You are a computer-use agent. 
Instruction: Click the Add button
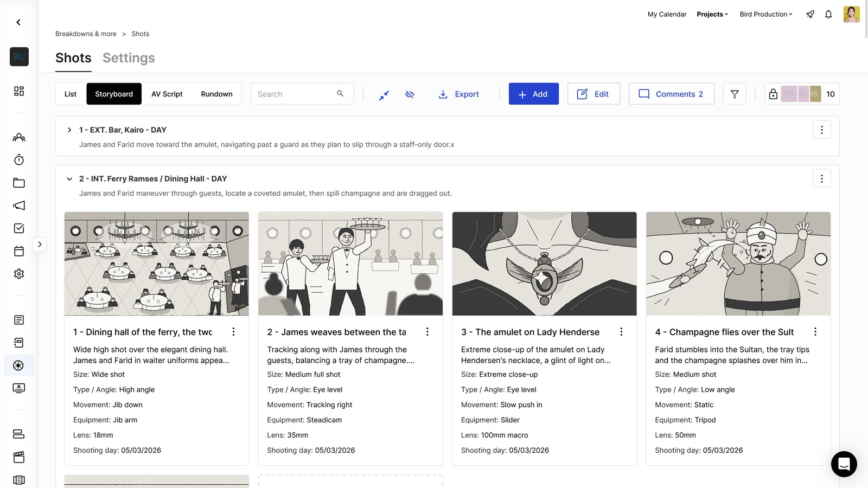[x=533, y=94]
